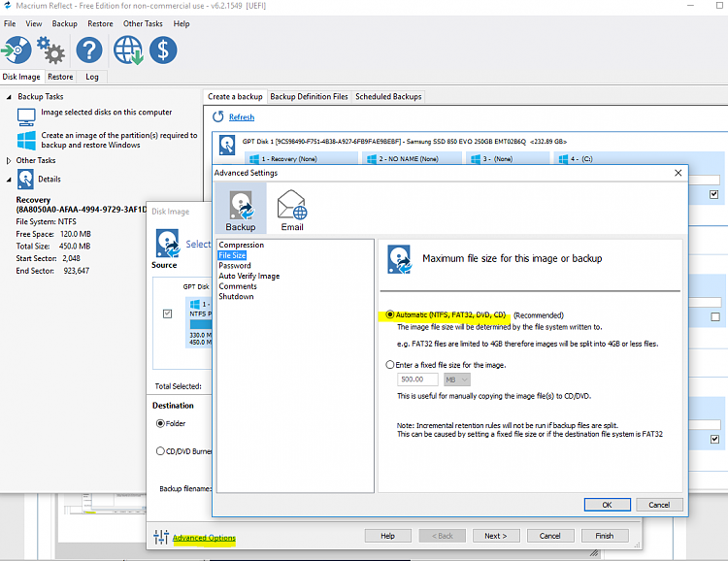Click the partition 1 Recovery Windows icon
The width and height of the screenshot is (728, 561).
click(x=254, y=159)
